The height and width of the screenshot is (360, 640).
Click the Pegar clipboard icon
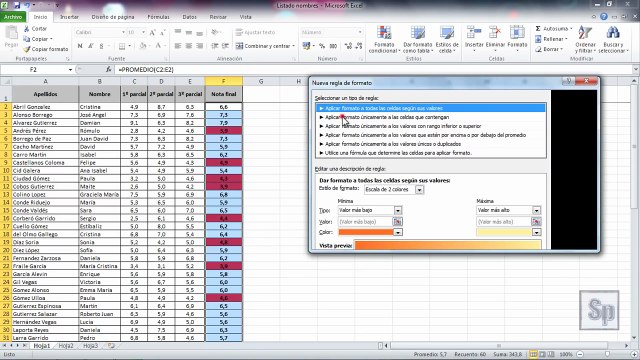(x=11, y=33)
